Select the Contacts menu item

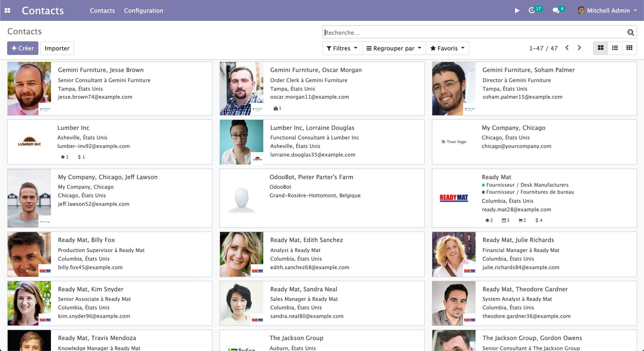point(102,10)
